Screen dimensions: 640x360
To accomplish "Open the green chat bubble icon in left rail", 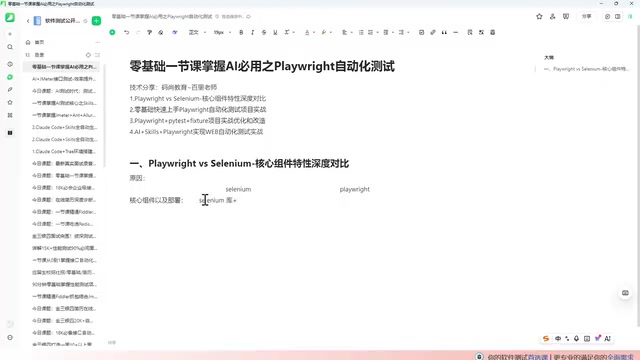I will (x=10, y=77).
